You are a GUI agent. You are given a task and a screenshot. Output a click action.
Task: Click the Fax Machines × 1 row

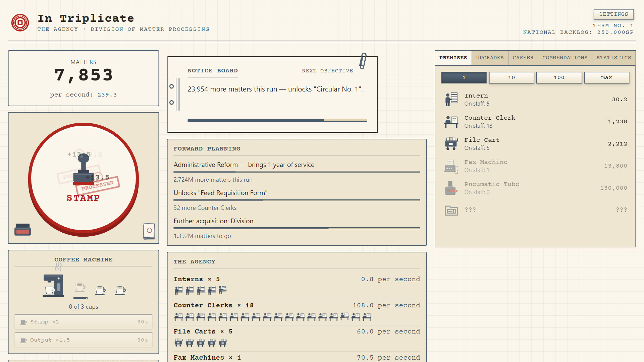(297, 357)
